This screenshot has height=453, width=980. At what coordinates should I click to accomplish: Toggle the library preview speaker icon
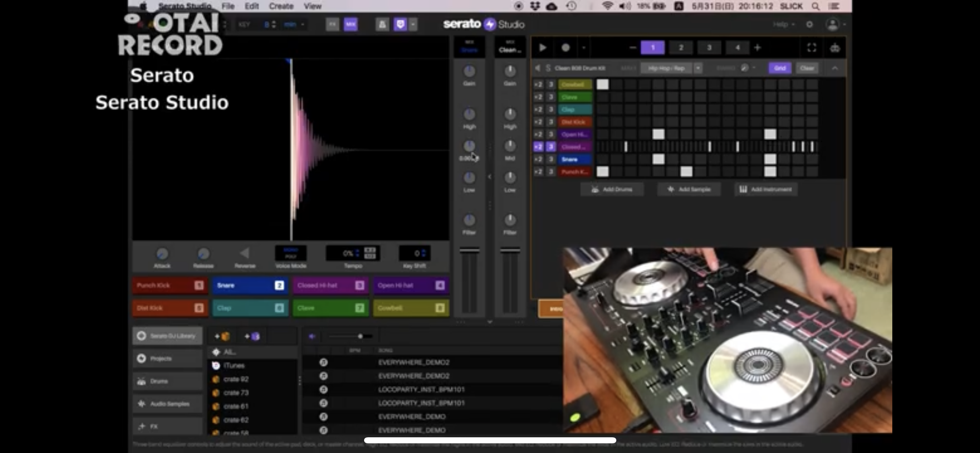312,336
